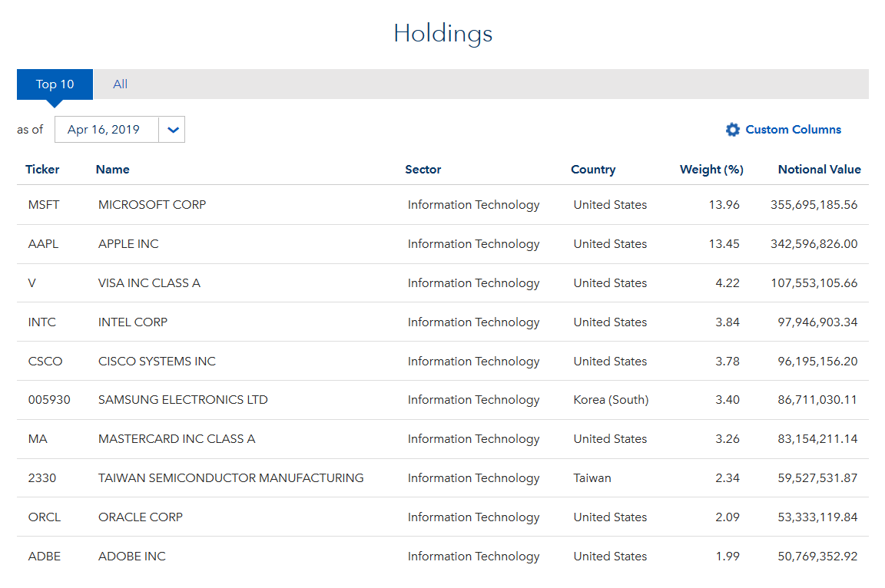Click the Taiwan country cell
Screen dimensions: 885x588
[592, 478]
